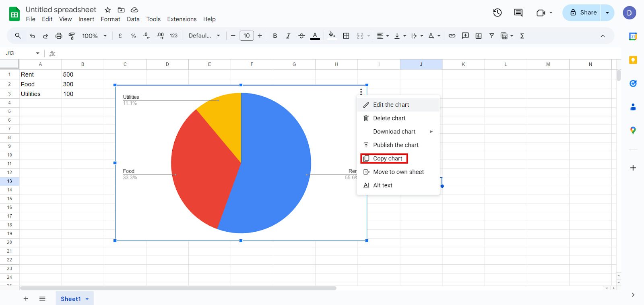This screenshot has width=644, height=305.
Task: Open Google Keep in side panel
Action: [633, 60]
